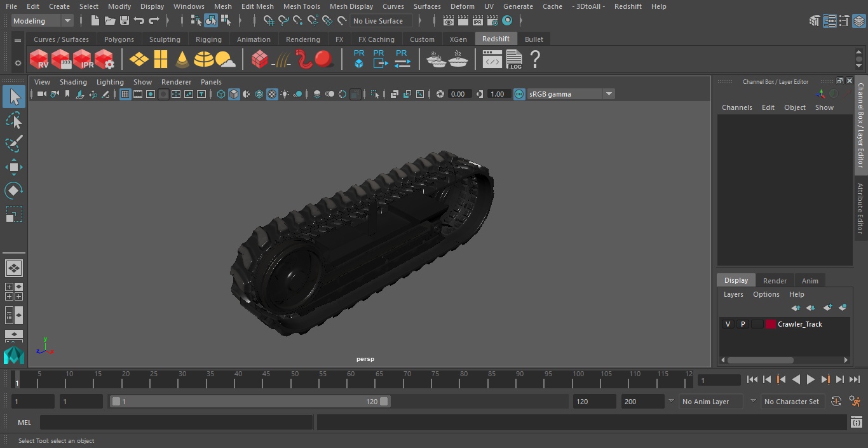This screenshot has width=868, height=448.
Task: Open the Redshift script editor icon
Action: pos(492,59)
